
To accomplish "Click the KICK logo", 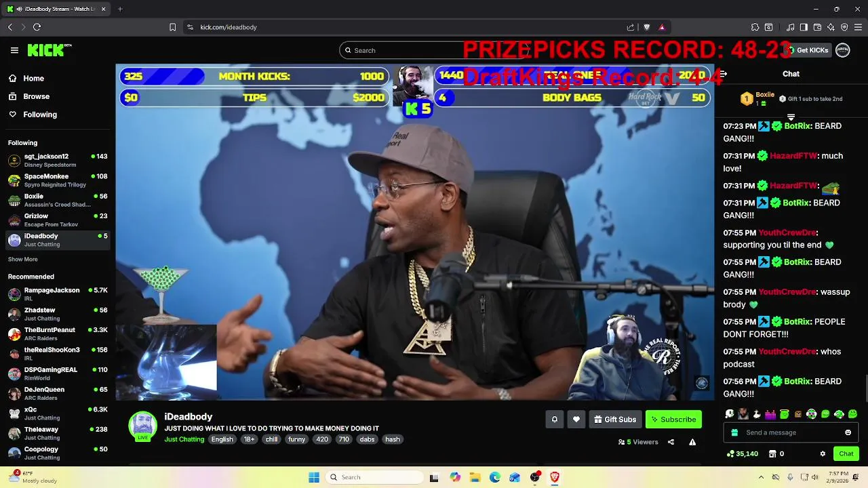I will (x=50, y=50).
